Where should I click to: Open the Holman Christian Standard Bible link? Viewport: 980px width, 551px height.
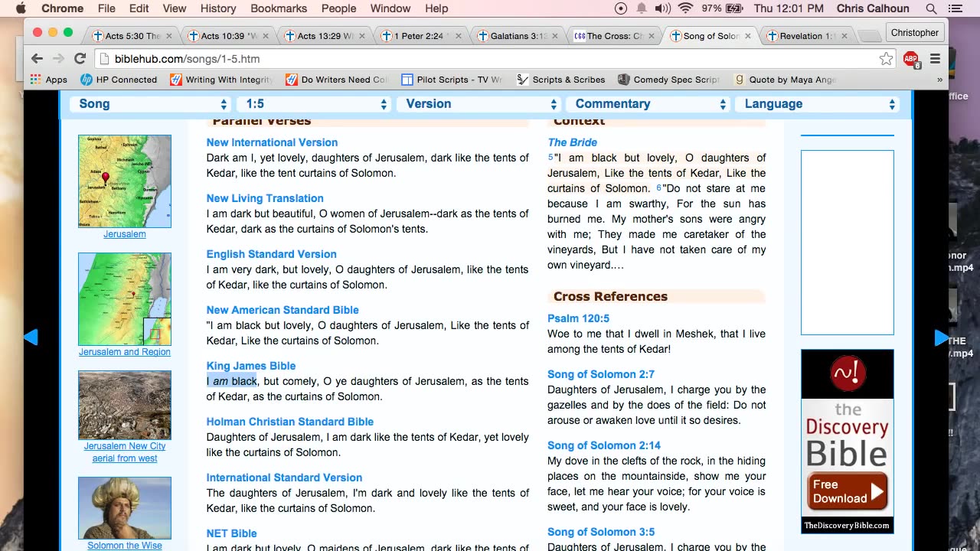[x=290, y=422]
